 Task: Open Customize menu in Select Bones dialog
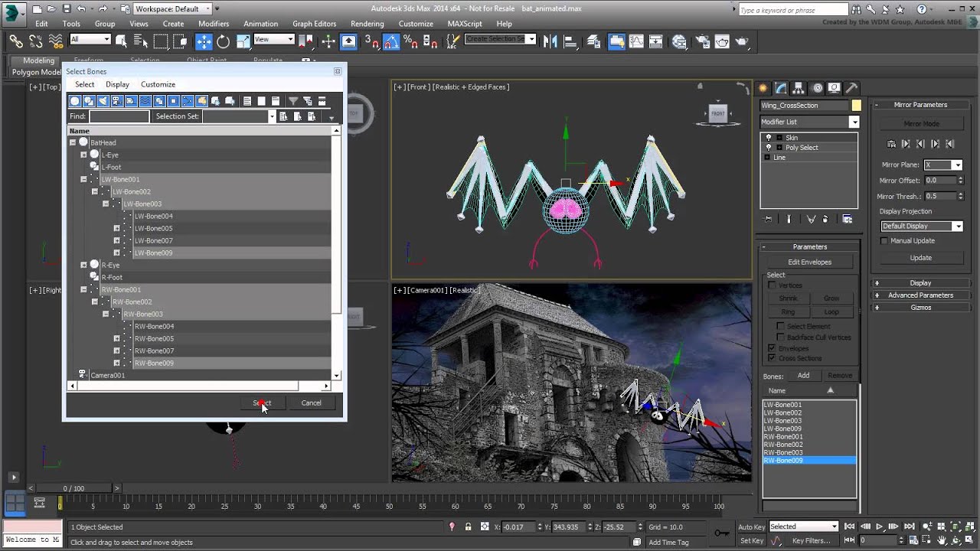(158, 84)
